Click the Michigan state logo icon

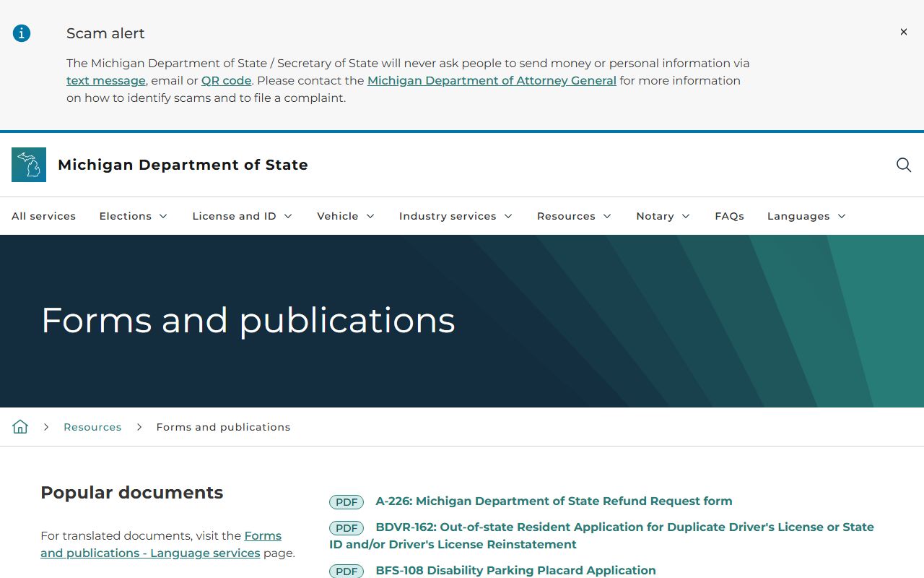tap(29, 165)
